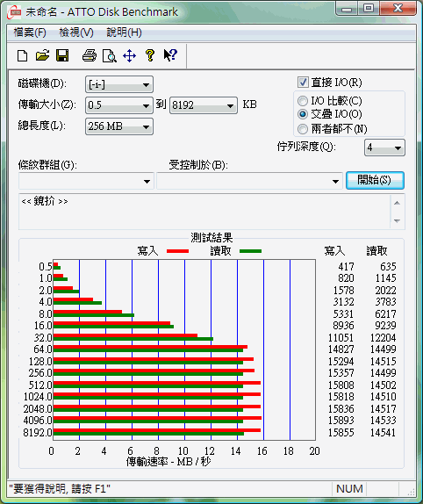Click the 測試結果 heading
The height and width of the screenshot is (504, 423).
click(211, 238)
